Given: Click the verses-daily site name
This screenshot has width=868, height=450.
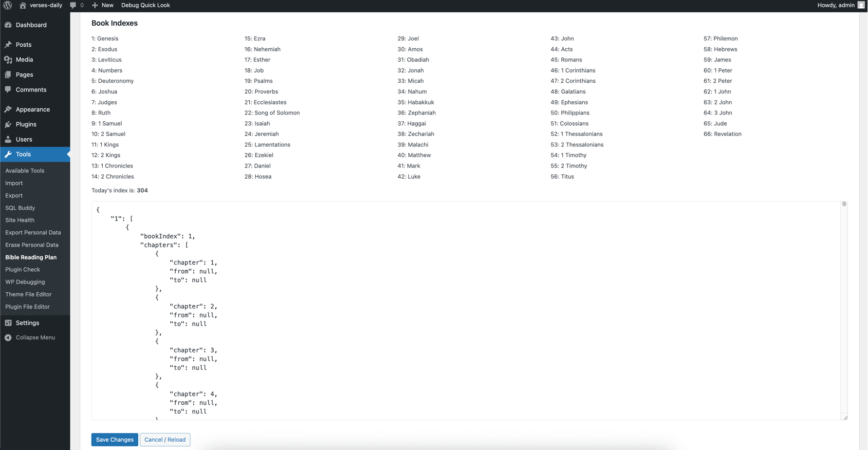Looking at the screenshot, I should click(46, 5).
